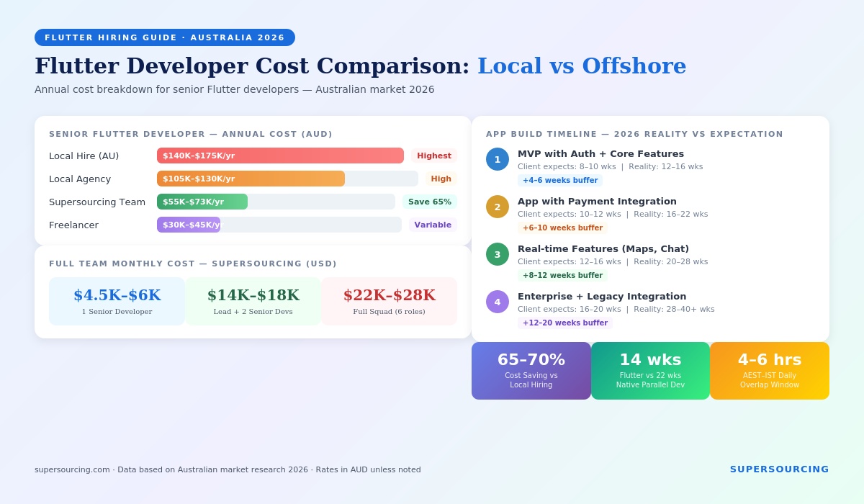Open the supersourcing.com footer text
Viewport: 864px width, 504px height.
point(228,469)
